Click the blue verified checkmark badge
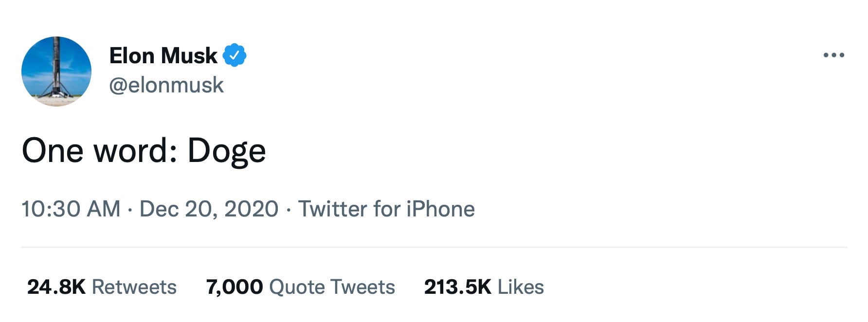Viewport: 868px width, 322px height. tap(235, 55)
